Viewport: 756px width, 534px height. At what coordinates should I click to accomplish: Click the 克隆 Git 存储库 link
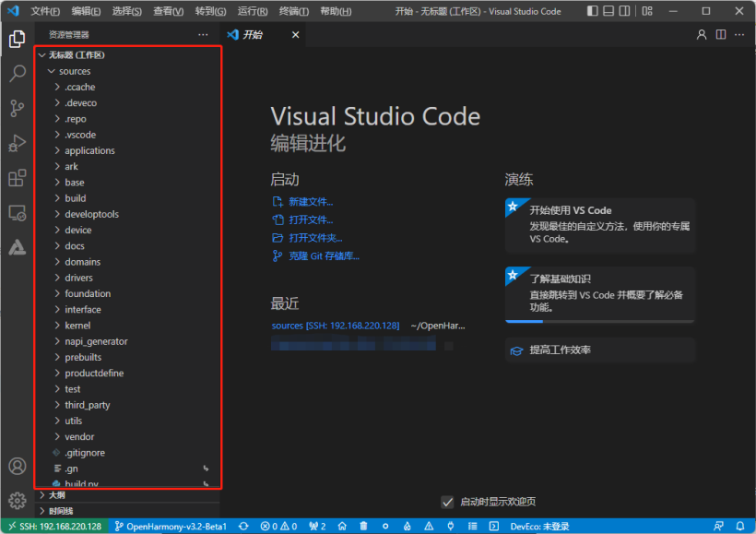[x=323, y=255]
